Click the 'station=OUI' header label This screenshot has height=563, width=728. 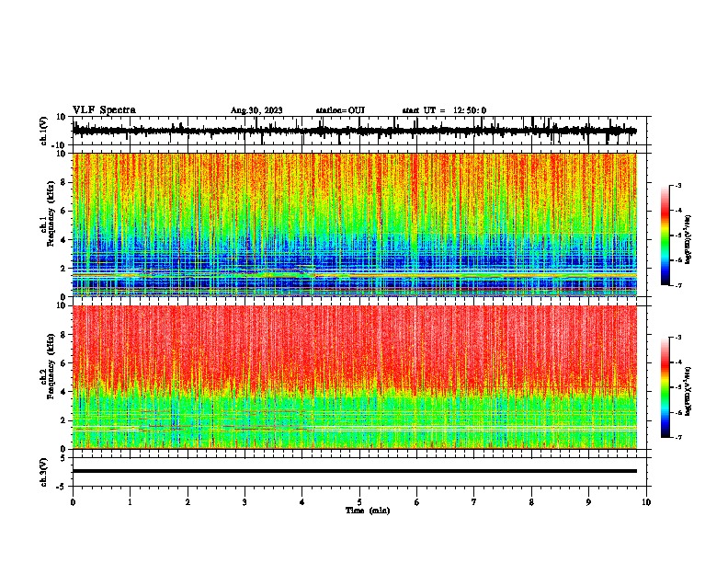(x=340, y=110)
